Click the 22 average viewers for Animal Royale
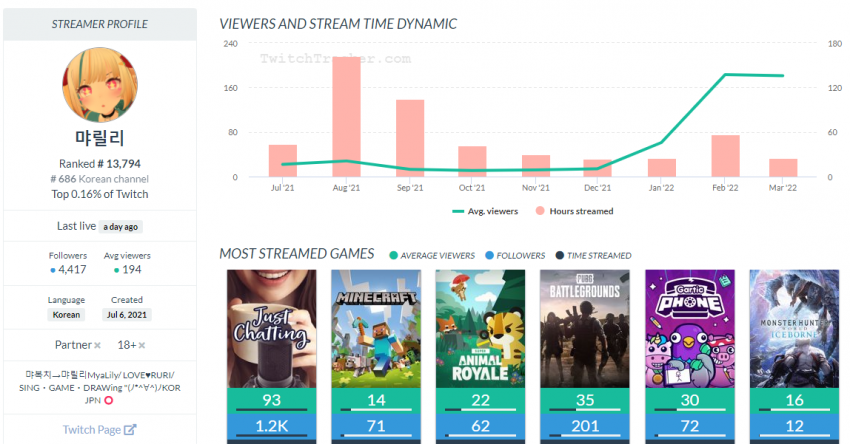This screenshot has width=850, height=444. 480,400
